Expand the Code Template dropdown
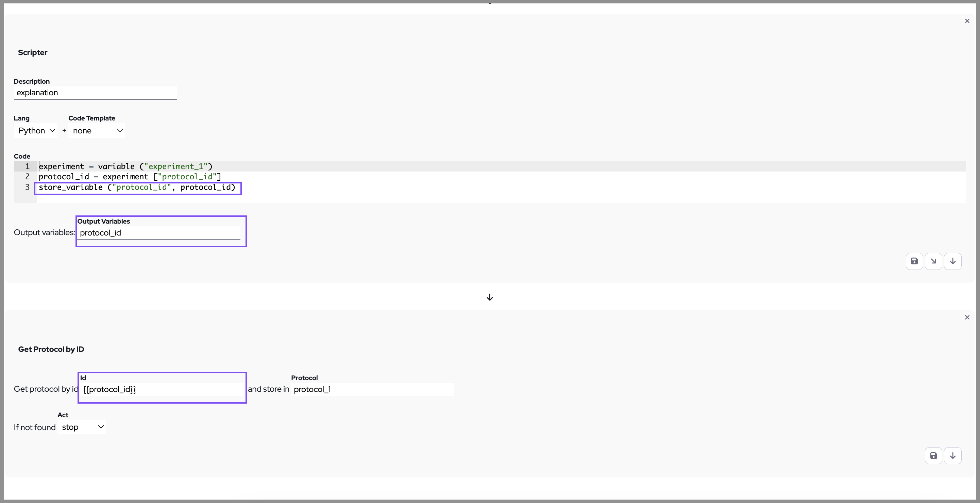This screenshot has height=503, width=980. pyautogui.click(x=97, y=131)
